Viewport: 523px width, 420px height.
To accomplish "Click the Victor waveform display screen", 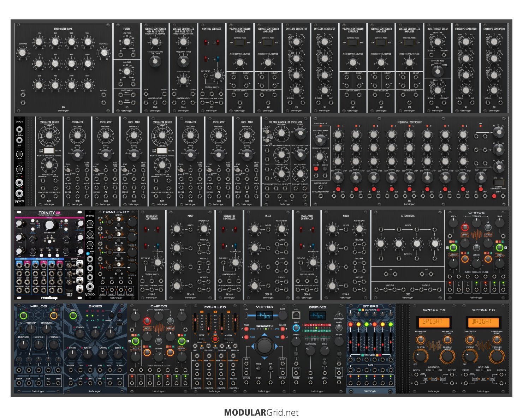I will [x=264, y=316].
